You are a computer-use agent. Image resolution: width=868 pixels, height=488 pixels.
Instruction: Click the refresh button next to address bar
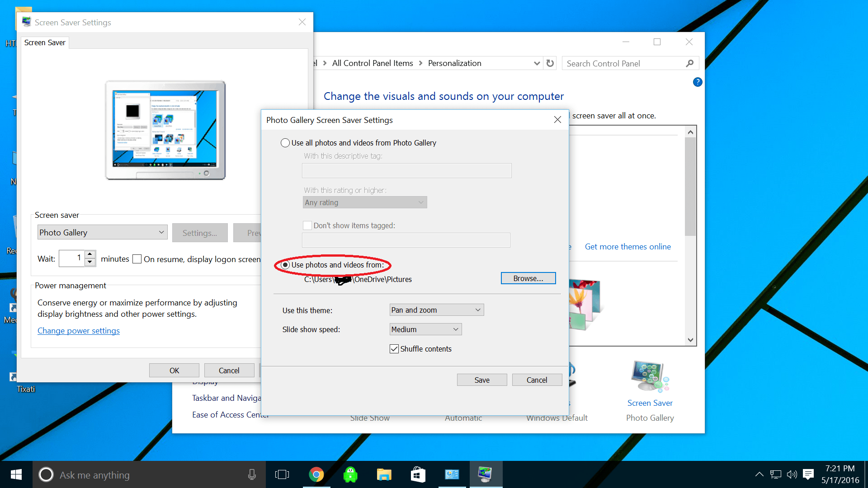coord(550,63)
